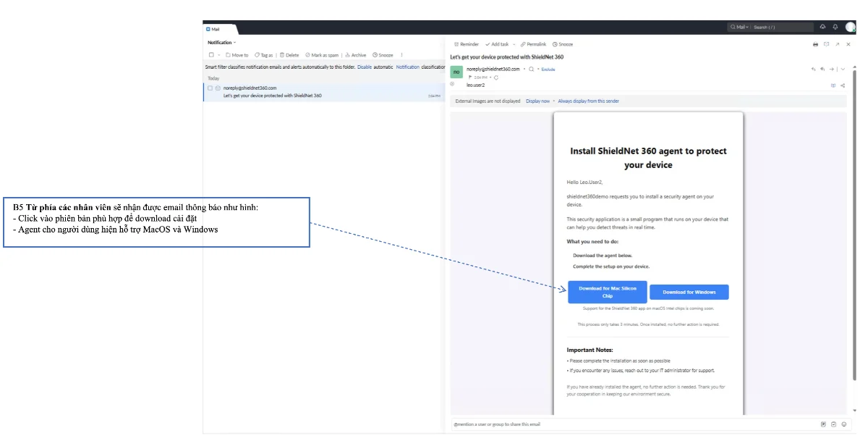The width and height of the screenshot is (868, 441).
Task: Reply all with the double arrow icon
Action: (822, 69)
